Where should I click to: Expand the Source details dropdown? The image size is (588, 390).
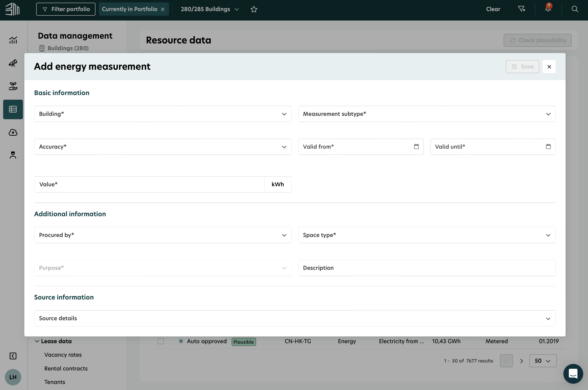coord(295,318)
